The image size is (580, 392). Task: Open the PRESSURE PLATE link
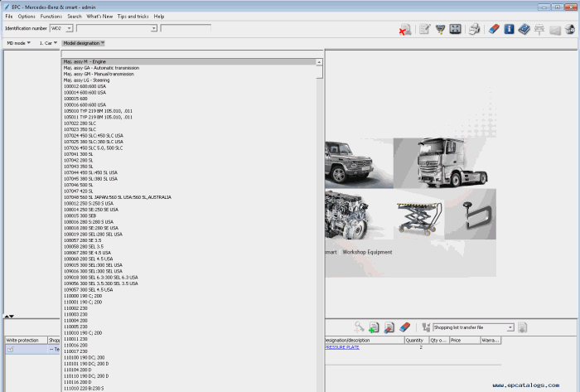pyautogui.click(x=341, y=347)
